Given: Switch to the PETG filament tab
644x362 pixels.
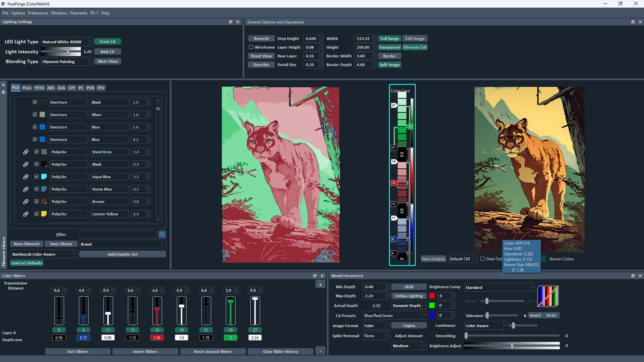Looking at the screenshot, I should [x=39, y=88].
